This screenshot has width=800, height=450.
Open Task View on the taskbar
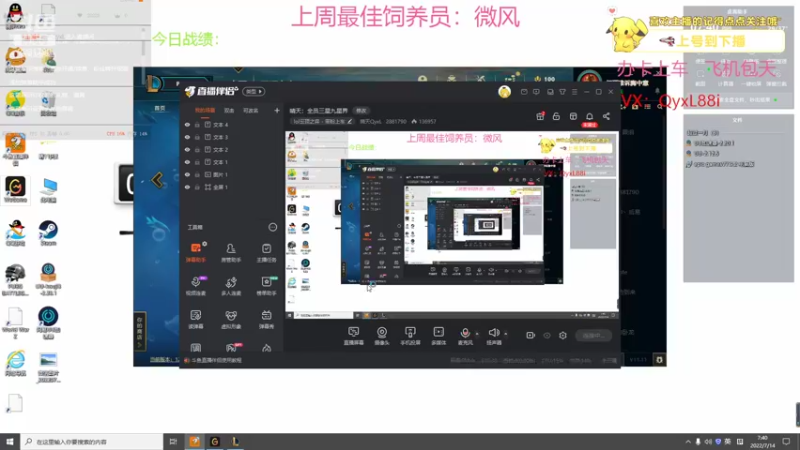173,442
